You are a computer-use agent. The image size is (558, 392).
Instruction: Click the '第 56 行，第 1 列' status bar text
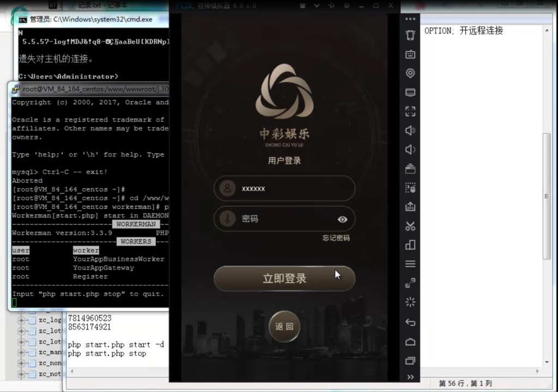pyautogui.click(x=465, y=383)
